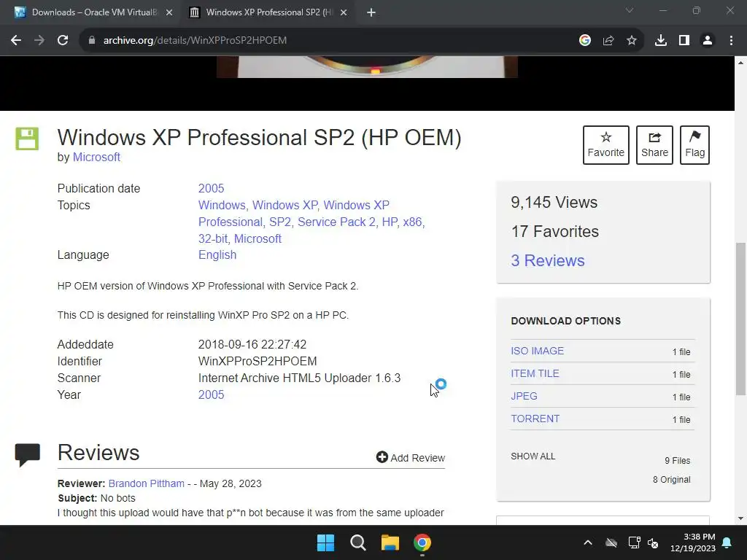The width and height of the screenshot is (747, 560).
Task: Click the Chrome taskbar icon
Action: pos(422,542)
